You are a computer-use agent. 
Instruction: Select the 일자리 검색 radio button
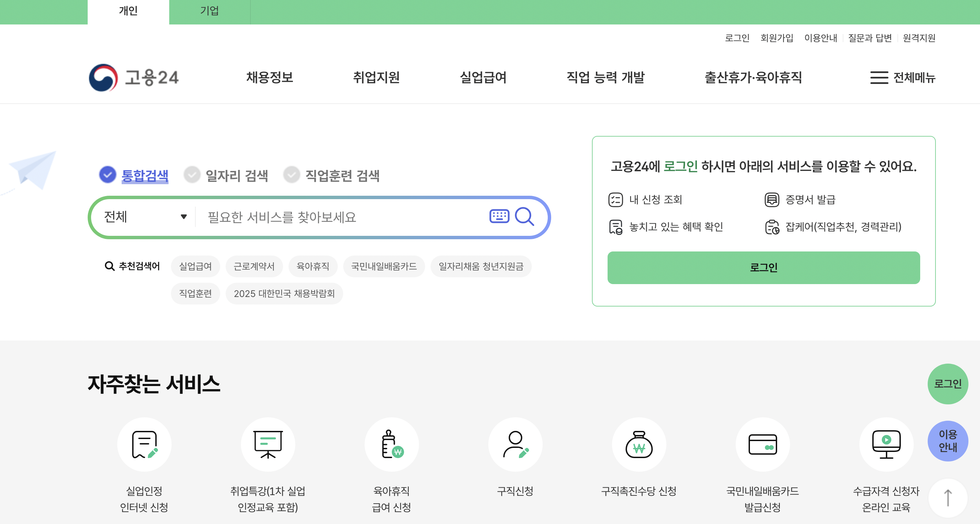(192, 175)
